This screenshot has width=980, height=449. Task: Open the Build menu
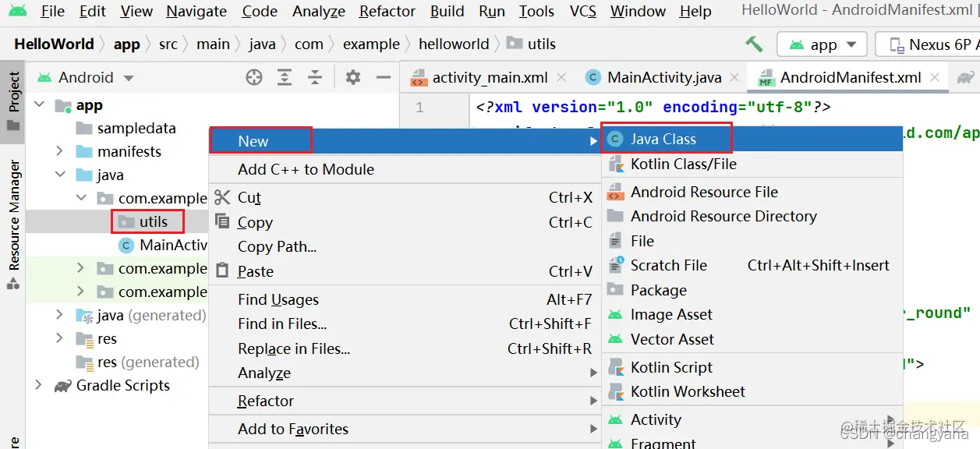[448, 11]
